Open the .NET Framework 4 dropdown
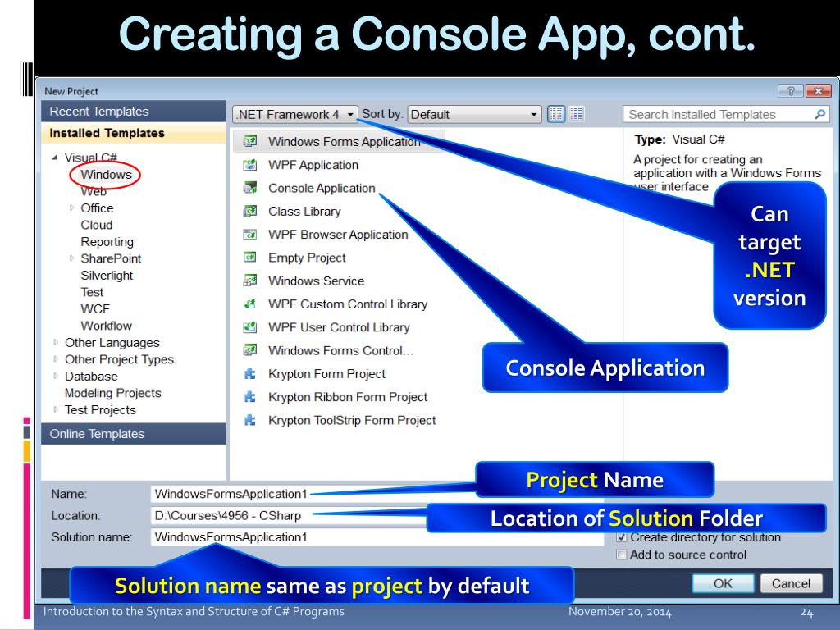840x630 pixels. click(x=295, y=114)
